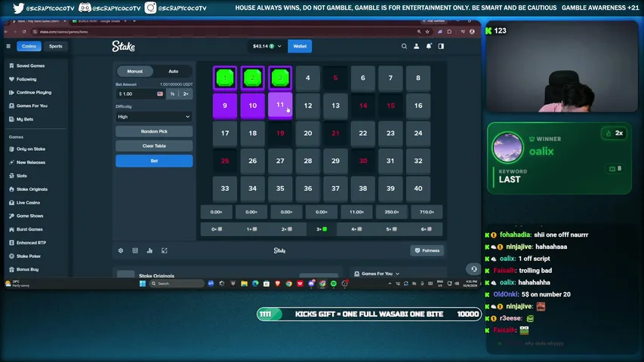Open Only on Stake category
The width and height of the screenshot is (644, 362).
[x=31, y=149]
